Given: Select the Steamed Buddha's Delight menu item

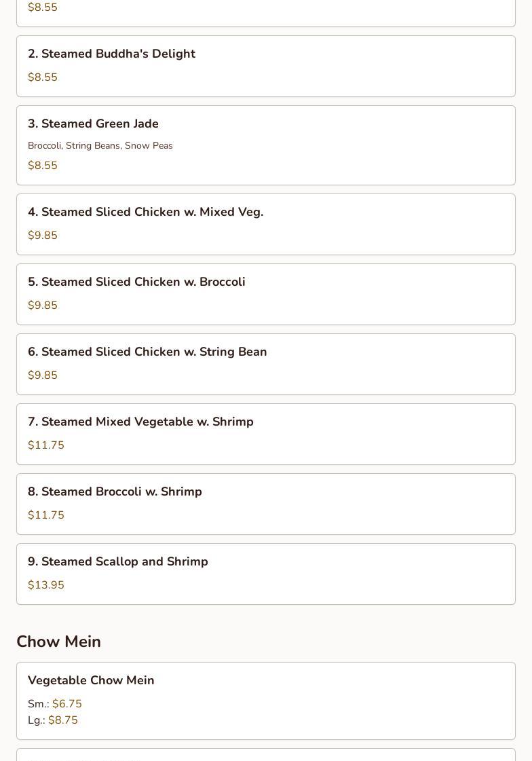Looking at the screenshot, I should coord(111,54).
